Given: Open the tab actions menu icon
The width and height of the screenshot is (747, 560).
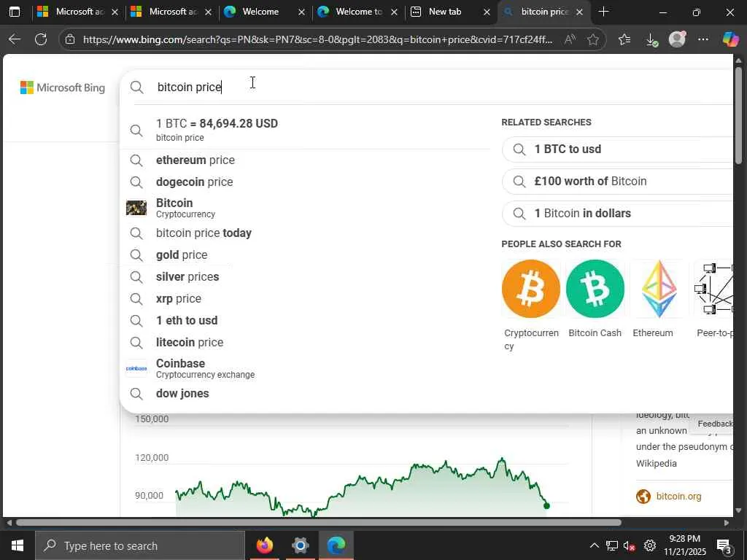Looking at the screenshot, I should [15, 12].
